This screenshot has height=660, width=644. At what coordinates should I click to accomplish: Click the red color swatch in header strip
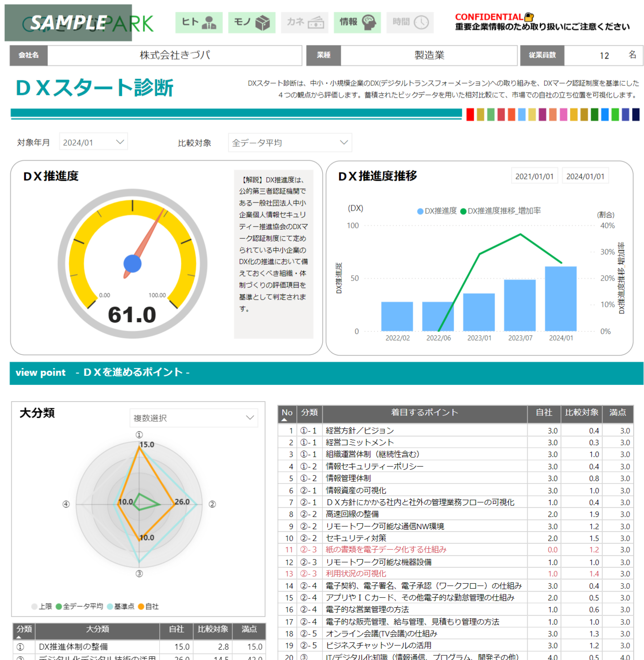(x=470, y=114)
